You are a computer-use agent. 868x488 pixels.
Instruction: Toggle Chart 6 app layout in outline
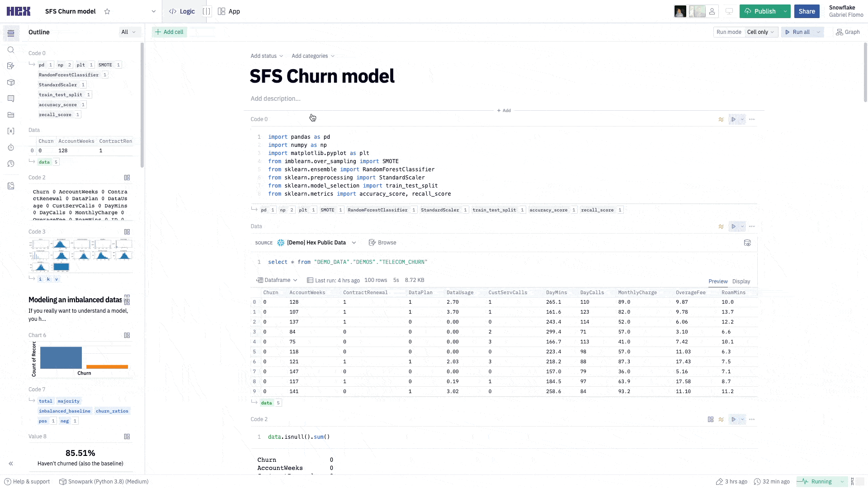pos(127,335)
